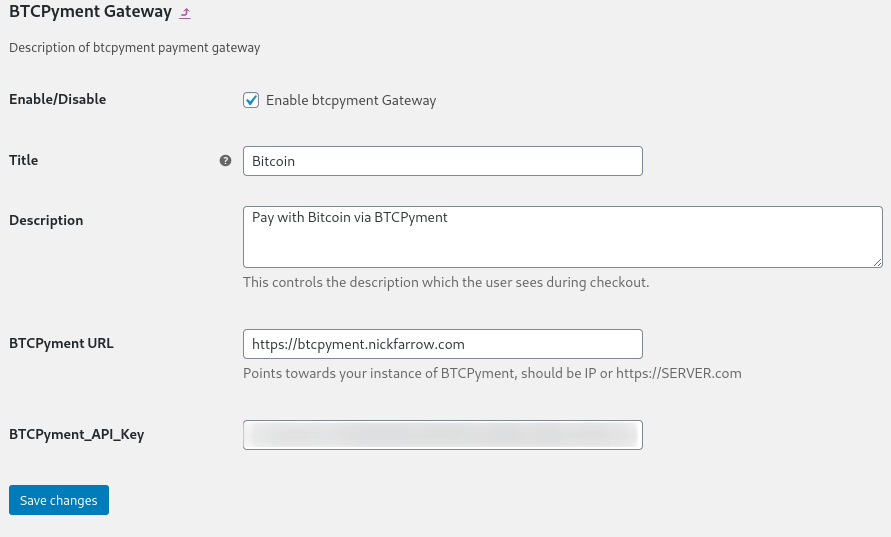The height and width of the screenshot is (537, 891).
Task: Click the 'Enable/Disable' row label
Action: point(57,99)
